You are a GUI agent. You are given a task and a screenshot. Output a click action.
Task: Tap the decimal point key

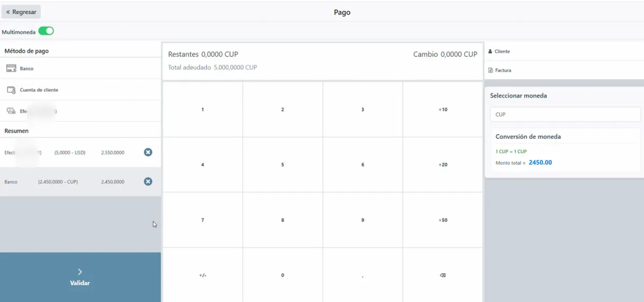click(x=363, y=275)
